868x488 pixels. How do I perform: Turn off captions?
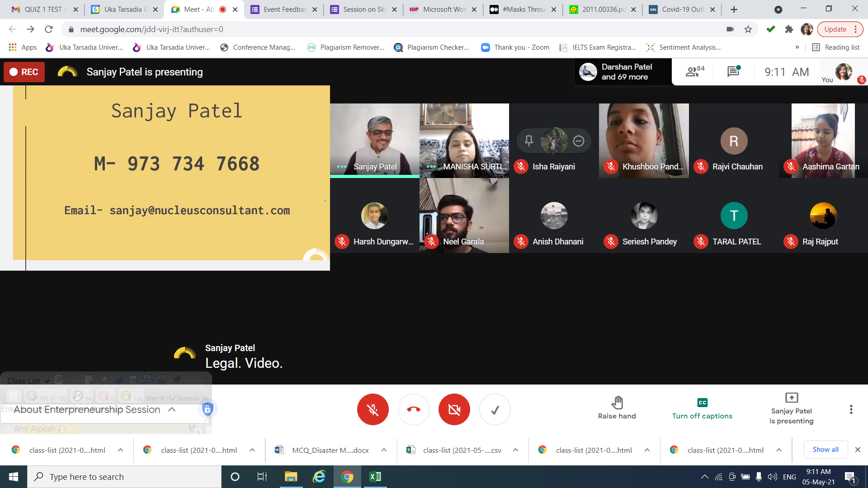702,408
